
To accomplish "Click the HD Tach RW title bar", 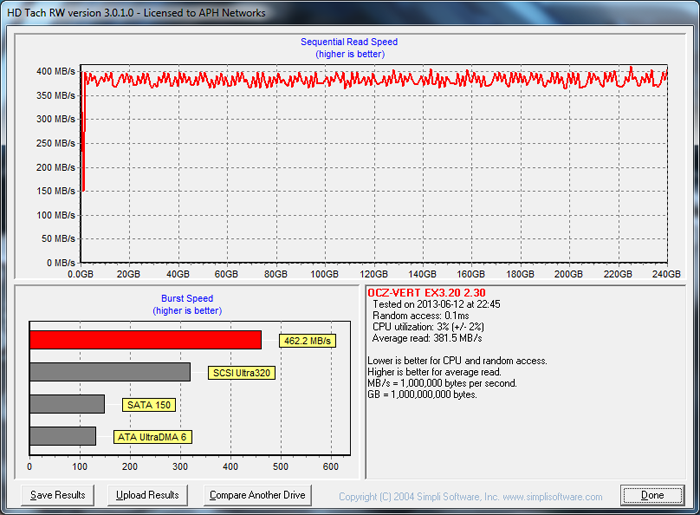I will (x=135, y=12).
